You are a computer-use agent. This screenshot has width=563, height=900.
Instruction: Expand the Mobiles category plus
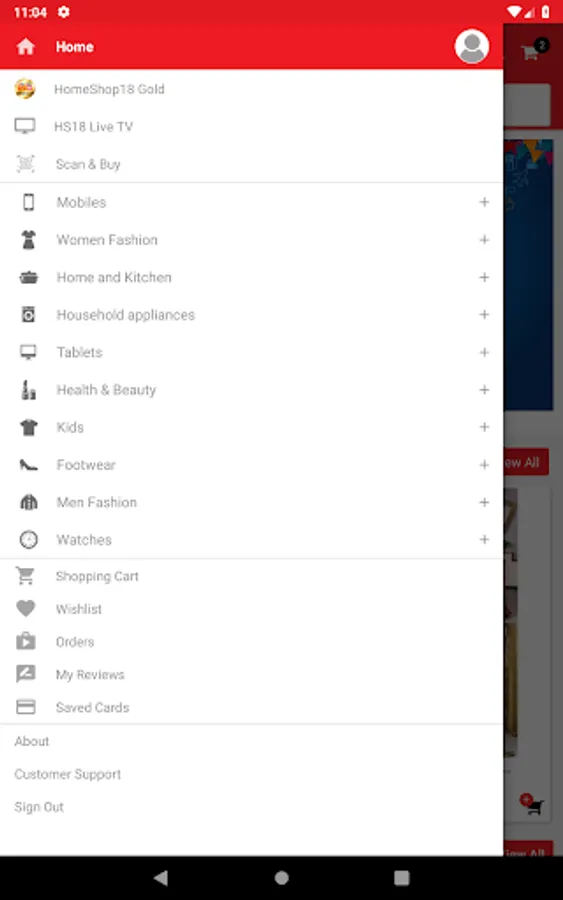coord(484,202)
